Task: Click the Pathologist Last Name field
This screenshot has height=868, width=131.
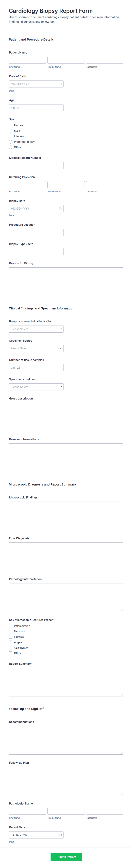Action: point(105,811)
